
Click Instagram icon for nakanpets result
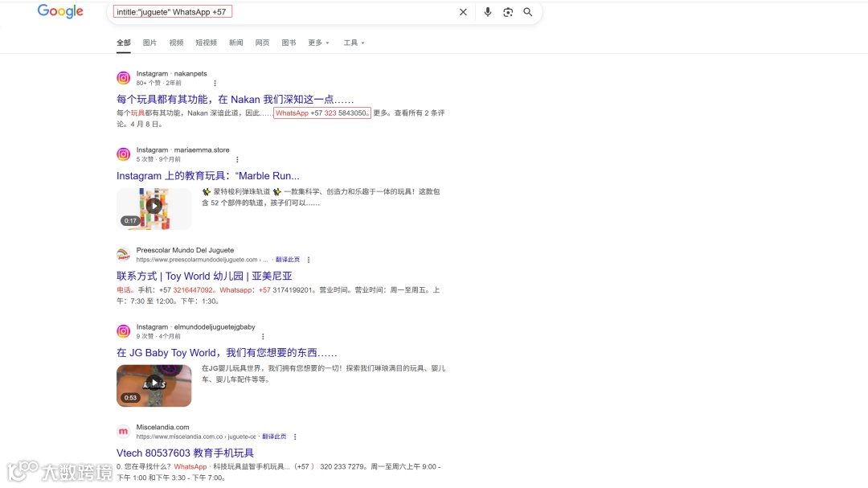[x=124, y=78]
